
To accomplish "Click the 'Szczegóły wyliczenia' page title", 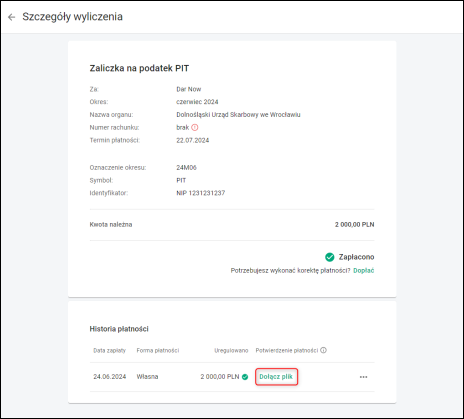I will coord(72,17).
